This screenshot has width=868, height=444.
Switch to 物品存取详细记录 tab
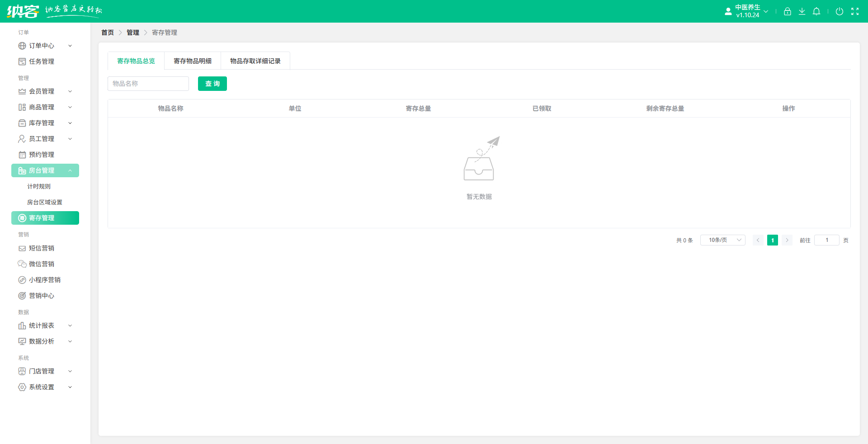(255, 61)
